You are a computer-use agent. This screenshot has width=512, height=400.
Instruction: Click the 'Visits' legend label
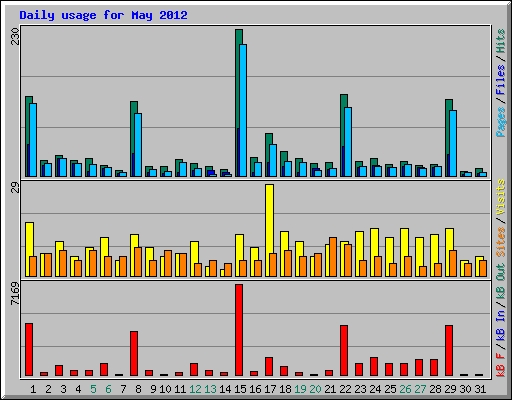click(x=501, y=197)
